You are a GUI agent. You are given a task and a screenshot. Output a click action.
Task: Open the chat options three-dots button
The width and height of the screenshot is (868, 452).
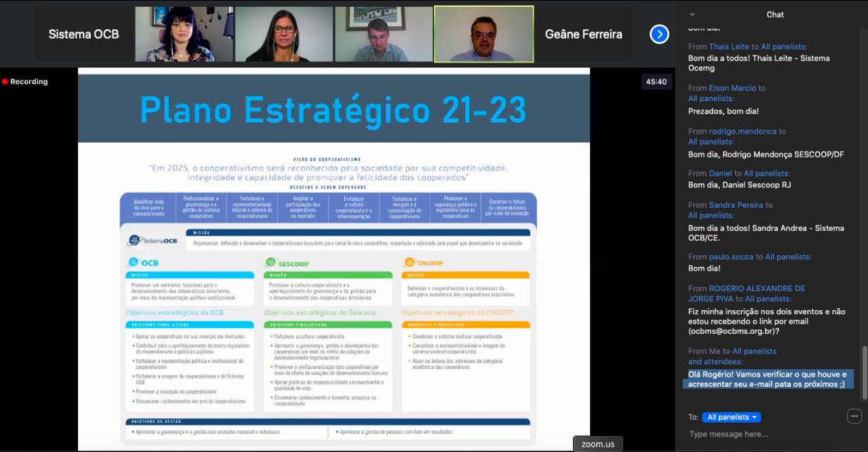tap(854, 416)
